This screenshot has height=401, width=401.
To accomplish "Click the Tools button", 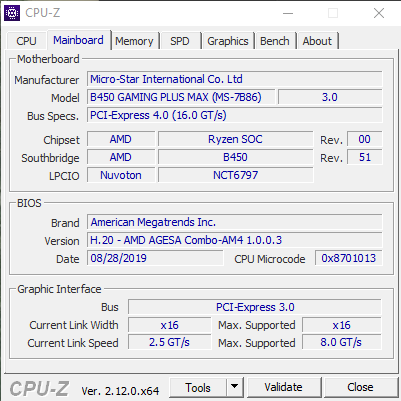I will click(198, 388).
